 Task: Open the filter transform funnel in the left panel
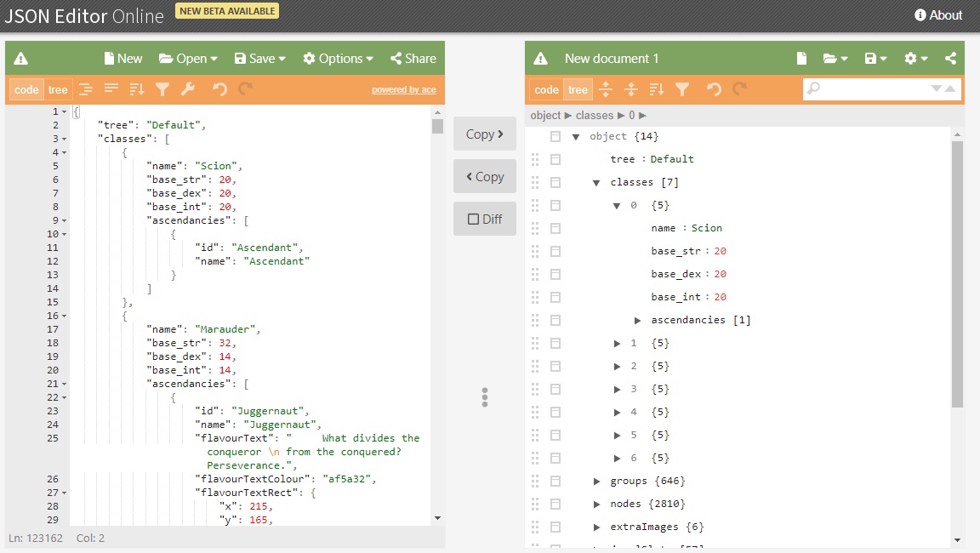(x=161, y=88)
